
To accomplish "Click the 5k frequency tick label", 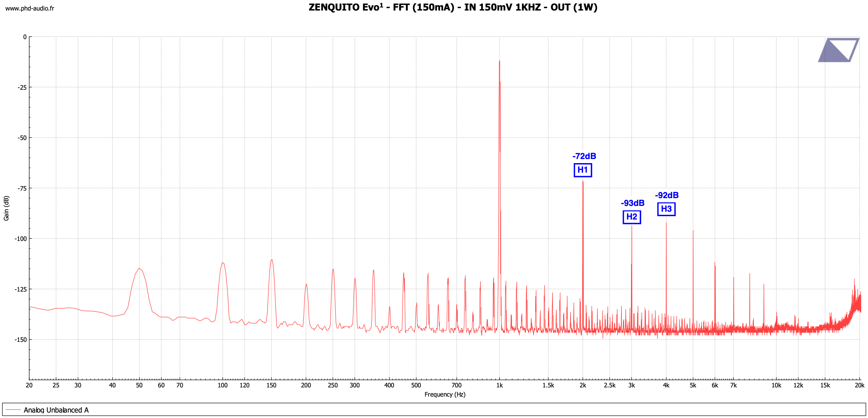I will (693, 385).
